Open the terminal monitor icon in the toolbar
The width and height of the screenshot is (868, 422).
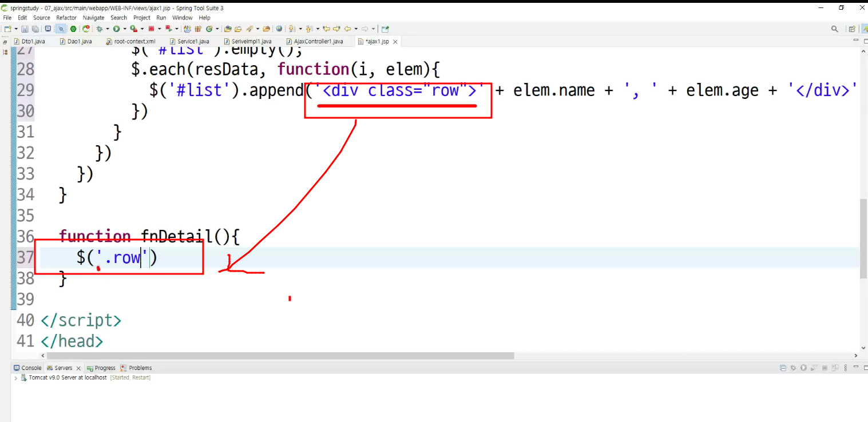coord(48,29)
